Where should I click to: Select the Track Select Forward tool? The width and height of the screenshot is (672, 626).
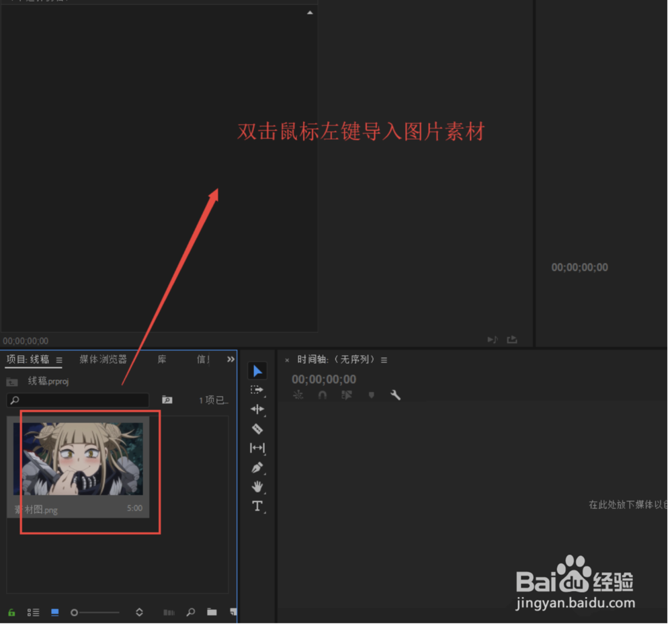[257, 390]
